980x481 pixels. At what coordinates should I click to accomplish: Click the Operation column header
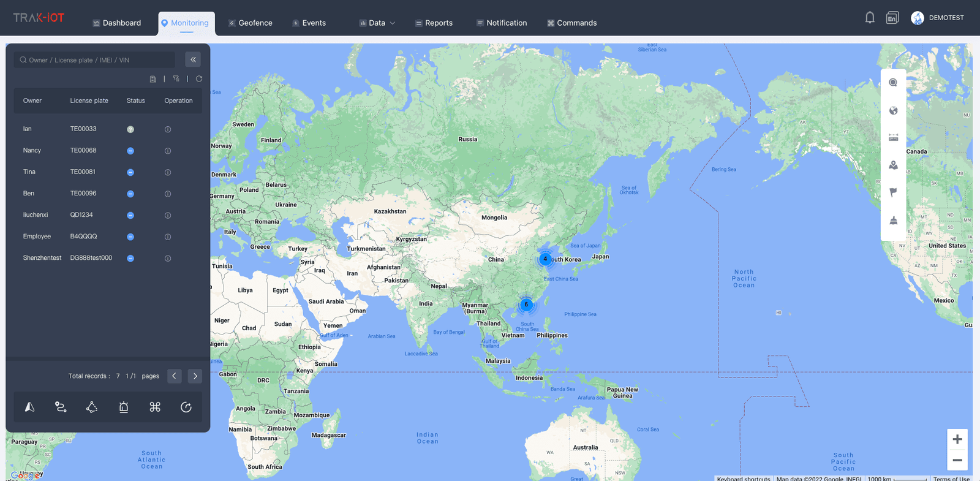(178, 101)
